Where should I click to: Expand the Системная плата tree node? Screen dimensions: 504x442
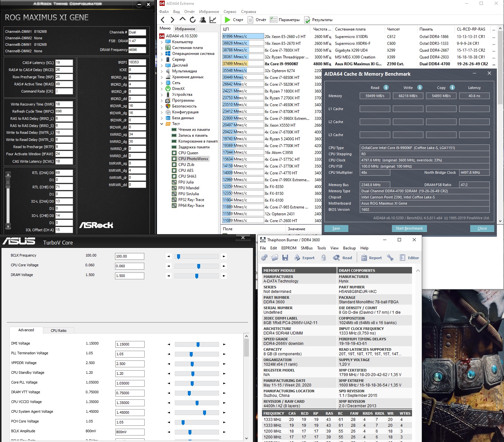[x=162, y=48]
